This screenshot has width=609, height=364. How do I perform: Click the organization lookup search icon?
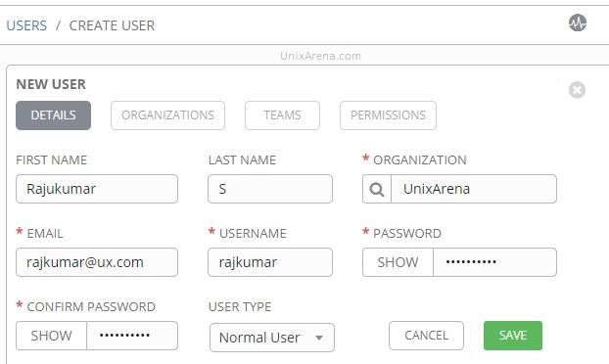pyautogui.click(x=377, y=189)
